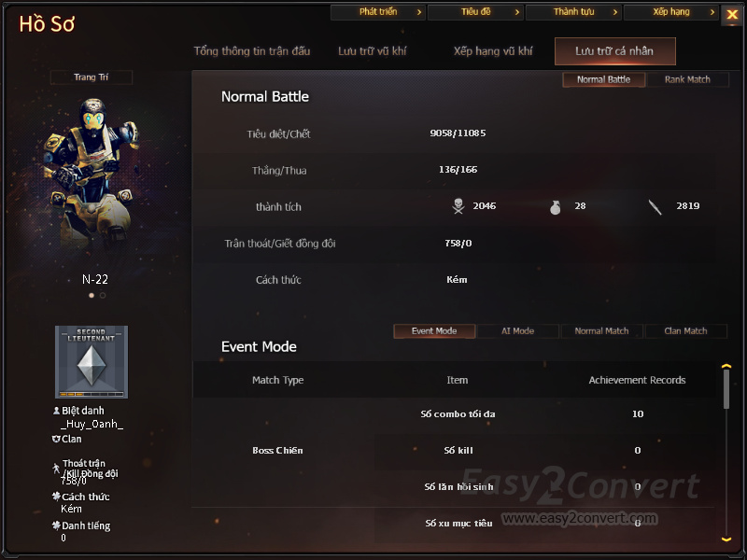Click the Biệt danh person icon
This screenshot has height=560, width=747.
tap(56, 410)
